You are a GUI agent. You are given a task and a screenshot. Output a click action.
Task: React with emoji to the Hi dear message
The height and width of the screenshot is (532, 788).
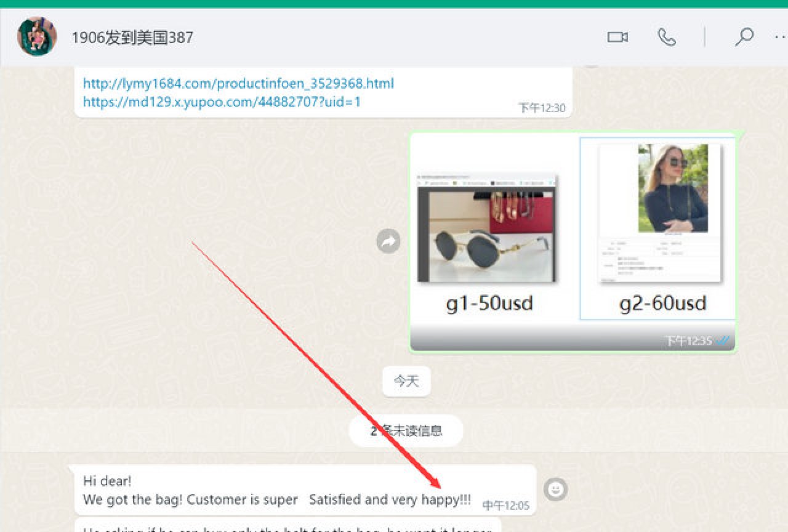tap(556, 490)
